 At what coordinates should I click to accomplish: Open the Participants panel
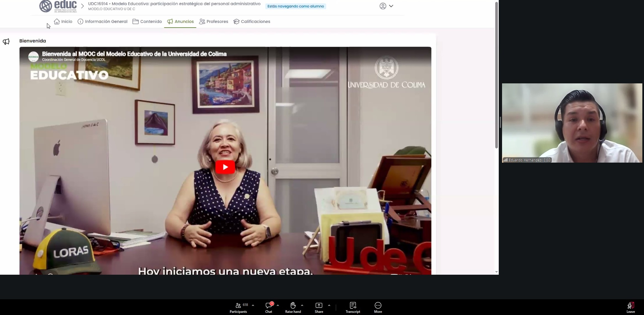[238, 308]
